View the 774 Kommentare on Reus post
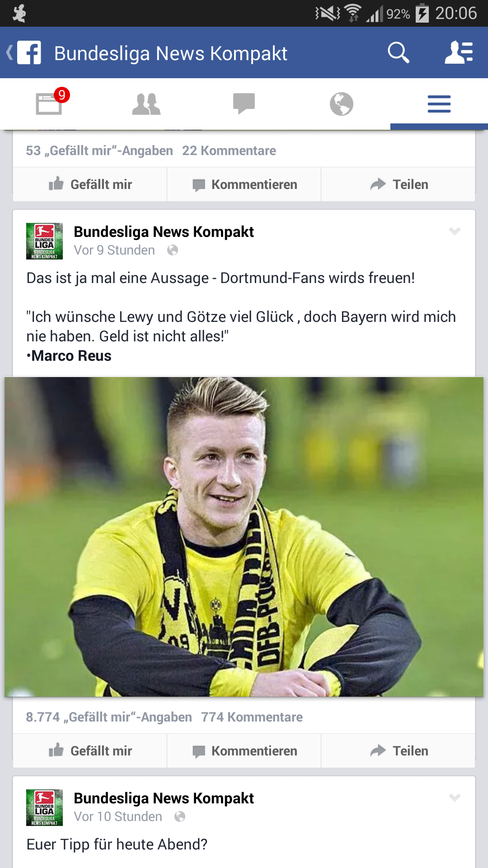Viewport: 488px width, 868px height. point(252,717)
